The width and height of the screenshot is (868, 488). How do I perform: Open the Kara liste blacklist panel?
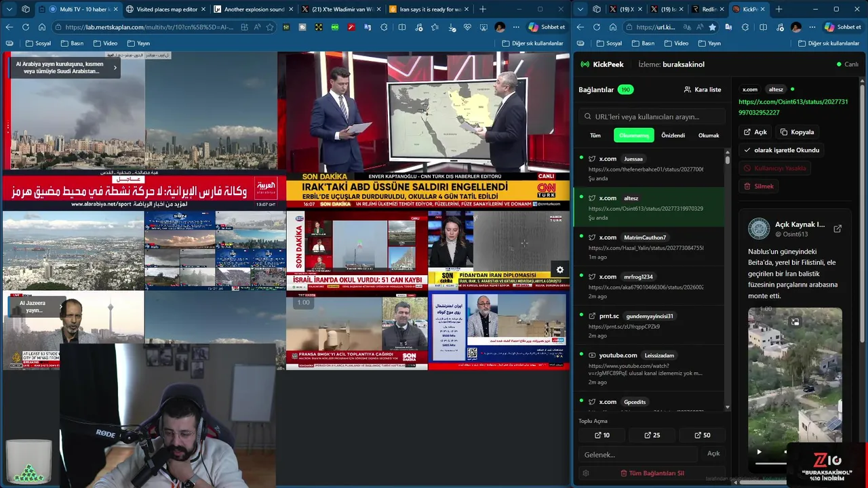pyautogui.click(x=703, y=89)
